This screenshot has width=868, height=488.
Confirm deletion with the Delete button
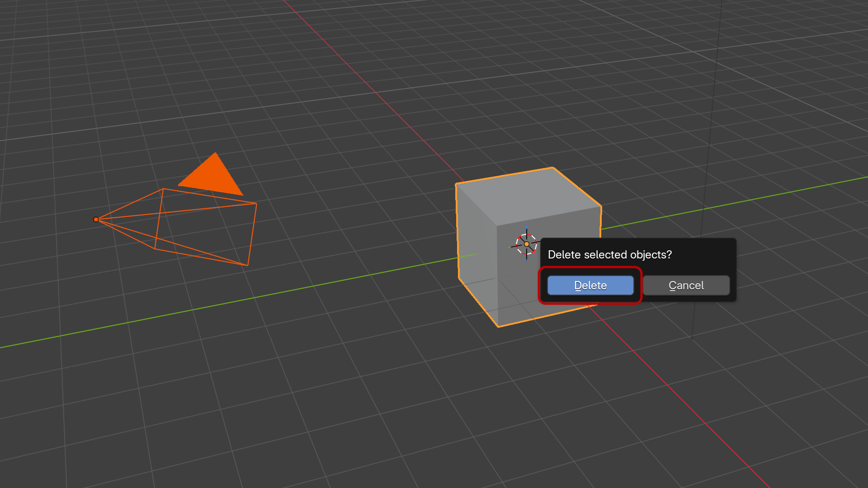point(590,286)
